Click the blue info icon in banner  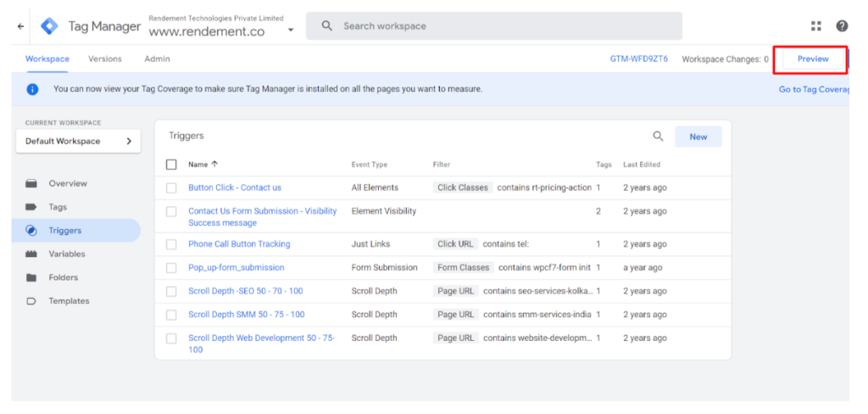33,89
